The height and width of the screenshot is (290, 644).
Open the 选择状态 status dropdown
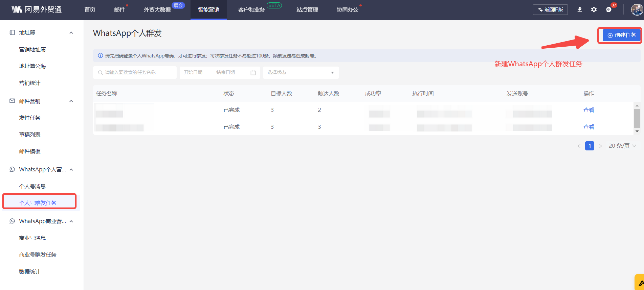[x=301, y=72]
